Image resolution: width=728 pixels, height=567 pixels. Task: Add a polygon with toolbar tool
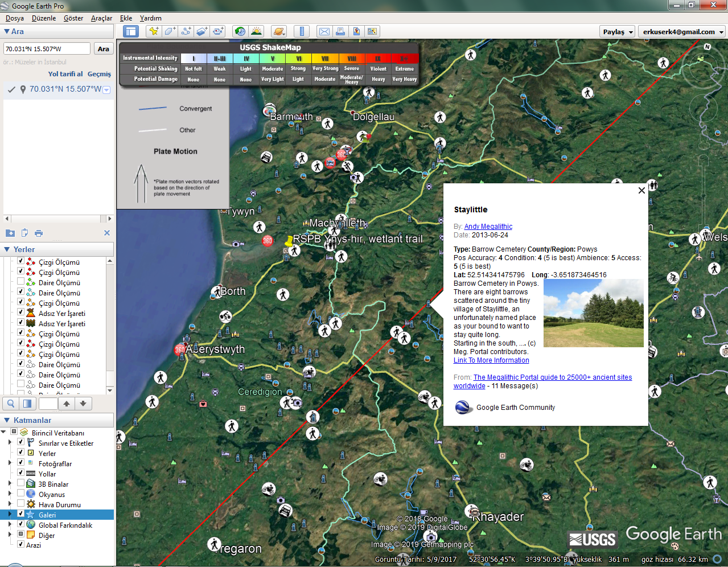[170, 31]
